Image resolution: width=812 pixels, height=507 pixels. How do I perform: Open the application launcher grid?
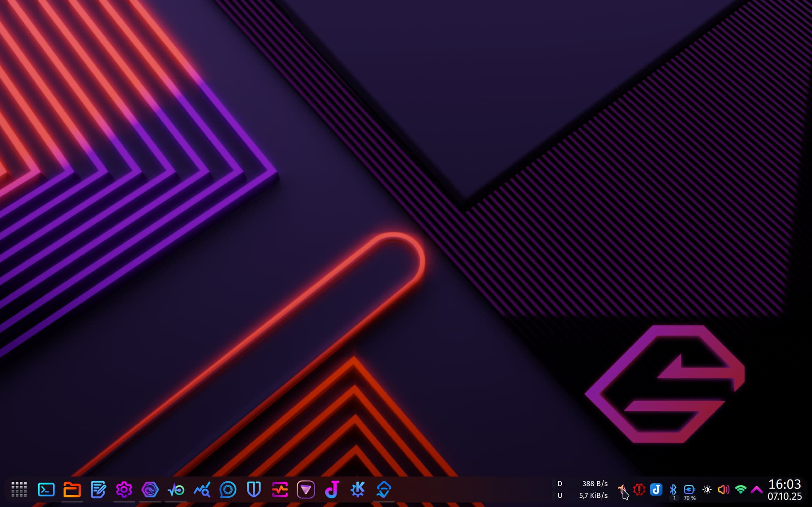pos(19,490)
